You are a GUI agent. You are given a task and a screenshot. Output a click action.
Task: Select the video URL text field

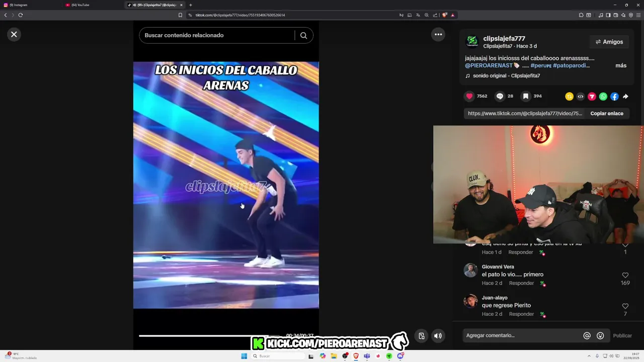click(x=525, y=114)
